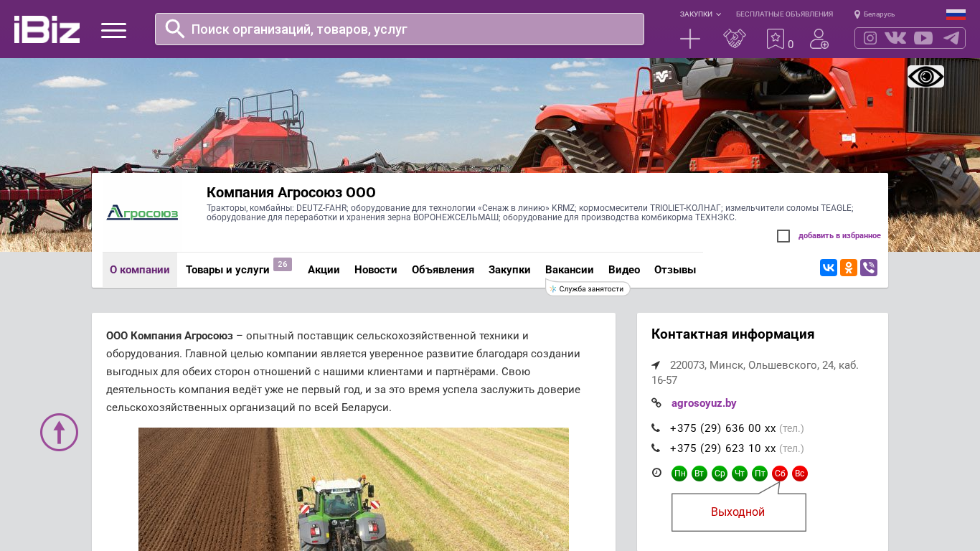Focus the search organizations input field
Image resolution: width=980 pixels, height=551 pixels.
pyautogui.click(x=400, y=29)
